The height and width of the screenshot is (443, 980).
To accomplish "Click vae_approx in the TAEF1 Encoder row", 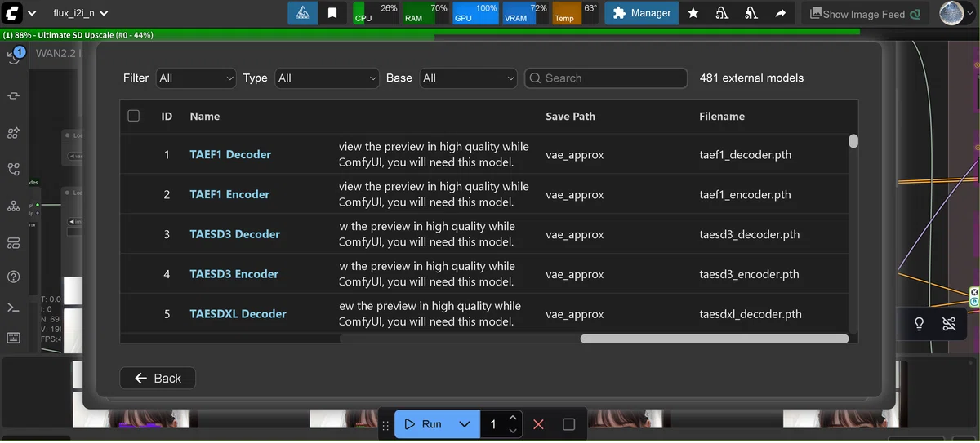I will pyautogui.click(x=575, y=195).
